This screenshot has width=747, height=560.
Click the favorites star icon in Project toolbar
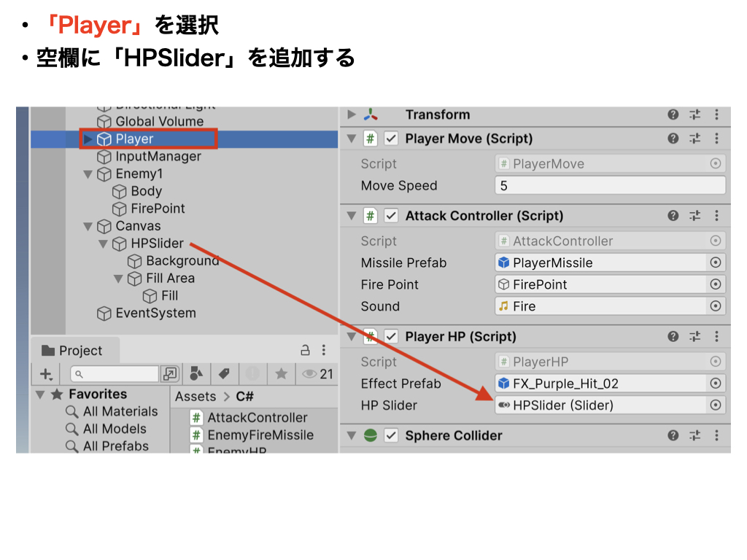281,374
